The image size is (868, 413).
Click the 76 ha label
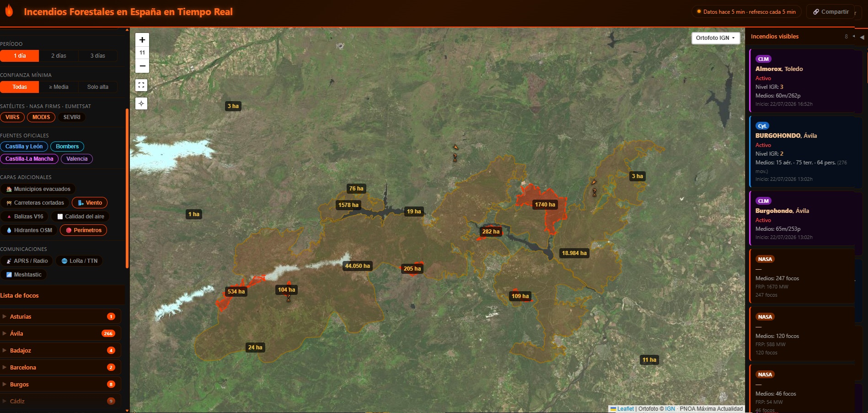356,189
